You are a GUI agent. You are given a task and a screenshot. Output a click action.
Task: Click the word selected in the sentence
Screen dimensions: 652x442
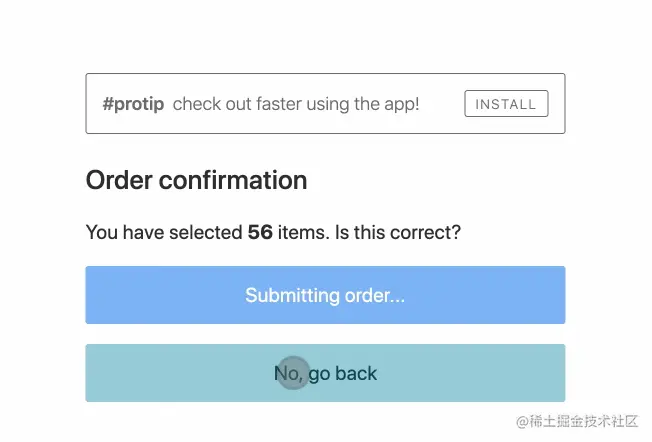click(207, 233)
